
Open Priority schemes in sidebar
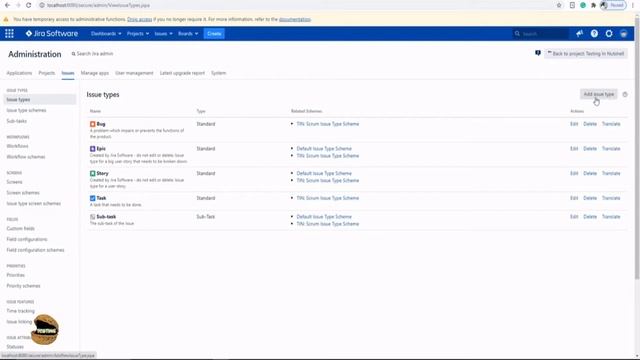tap(24, 286)
